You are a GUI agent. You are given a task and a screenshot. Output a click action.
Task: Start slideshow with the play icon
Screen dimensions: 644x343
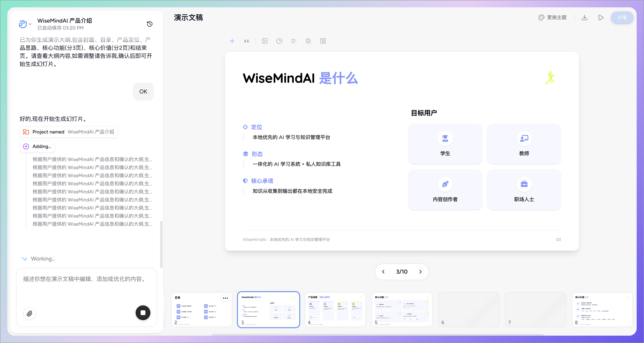601,17
